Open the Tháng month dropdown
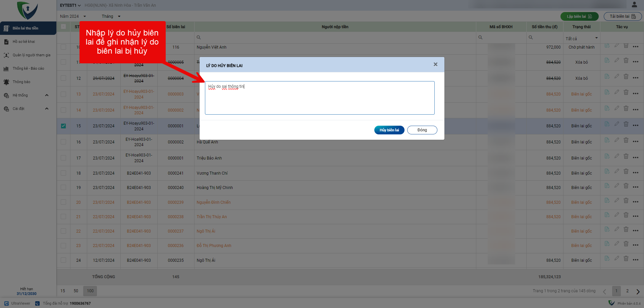This screenshot has height=308, width=644. coord(111,16)
